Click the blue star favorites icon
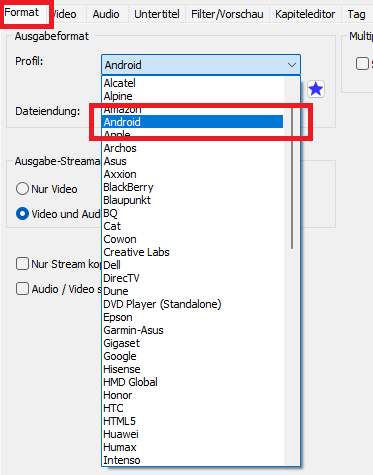 coord(316,89)
